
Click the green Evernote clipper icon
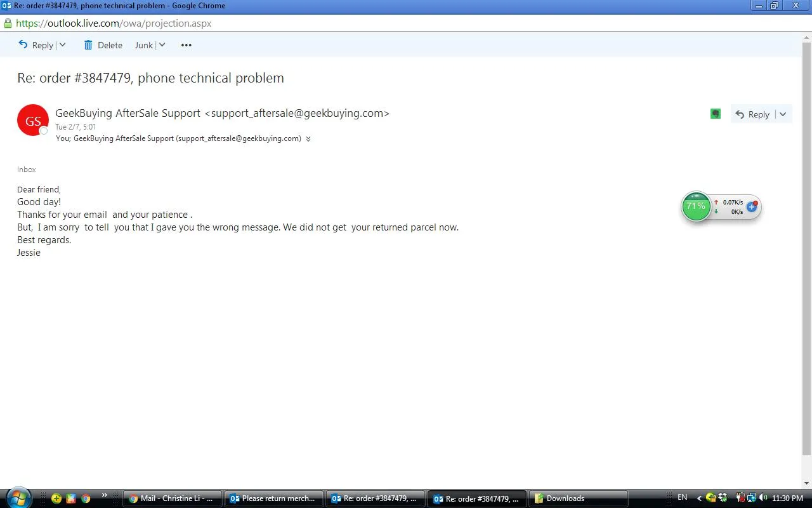pos(716,114)
